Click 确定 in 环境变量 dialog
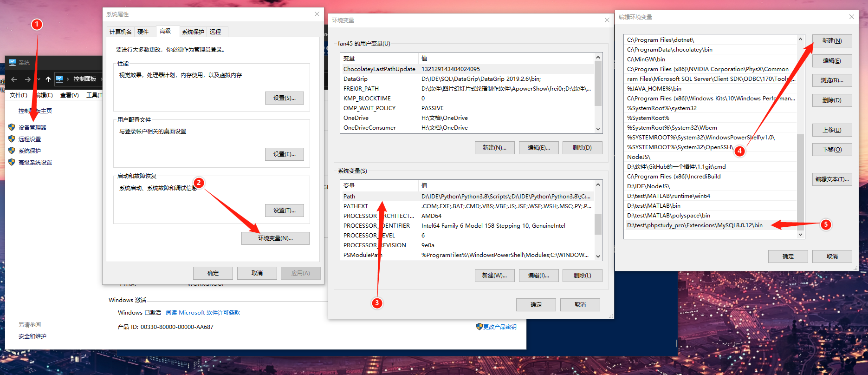868x375 pixels. (x=536, y=304)
